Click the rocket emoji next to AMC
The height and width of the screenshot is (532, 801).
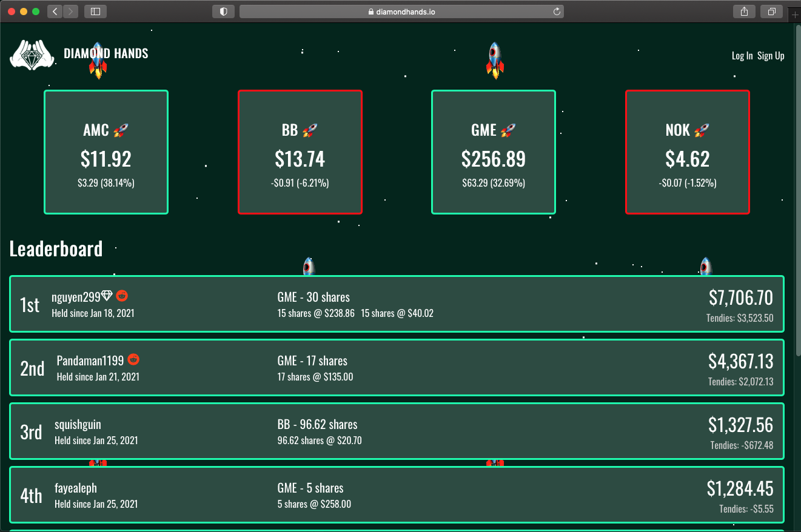tap(121, 130)
